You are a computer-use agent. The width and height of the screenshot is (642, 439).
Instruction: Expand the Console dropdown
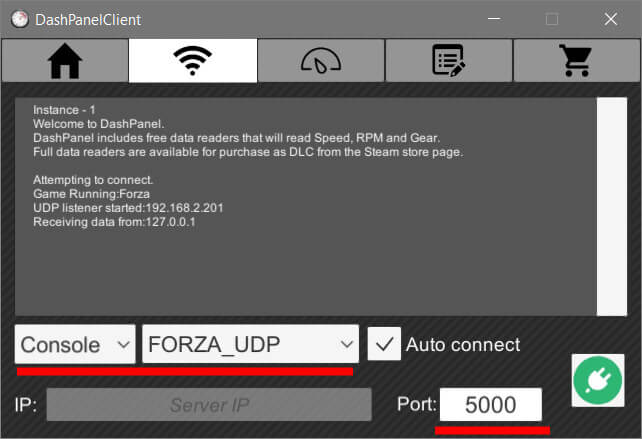pyautogui.click(x=75, y=344)
